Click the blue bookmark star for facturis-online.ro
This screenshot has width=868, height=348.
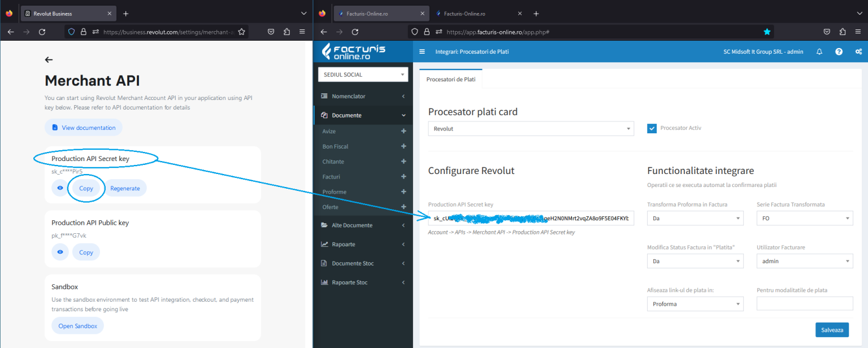coord(767,32)
